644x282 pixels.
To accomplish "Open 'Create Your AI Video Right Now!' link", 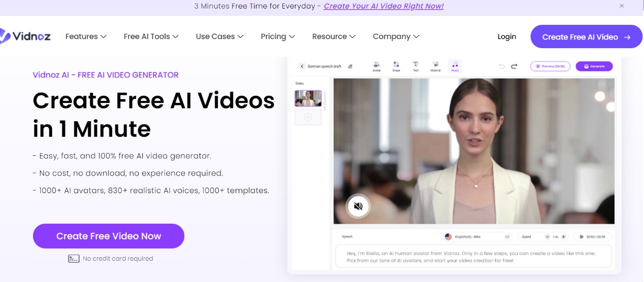I will 383,6.
